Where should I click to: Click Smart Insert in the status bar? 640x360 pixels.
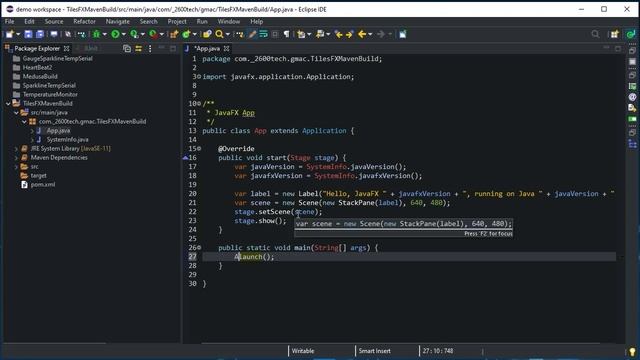(374, 351)
